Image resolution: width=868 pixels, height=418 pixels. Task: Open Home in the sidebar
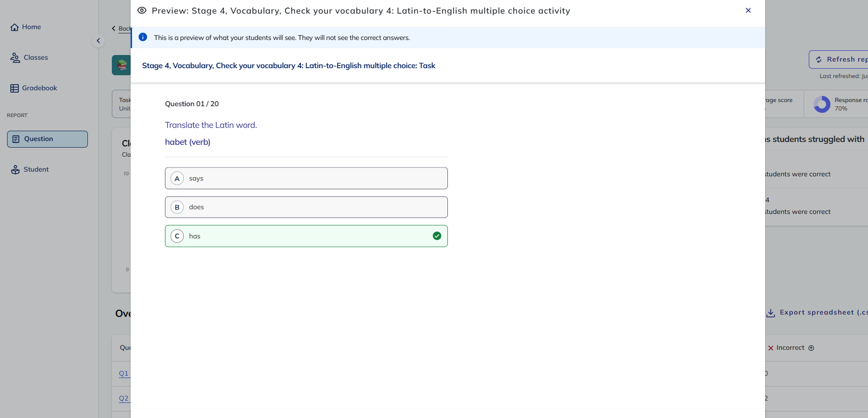(25, 27)
